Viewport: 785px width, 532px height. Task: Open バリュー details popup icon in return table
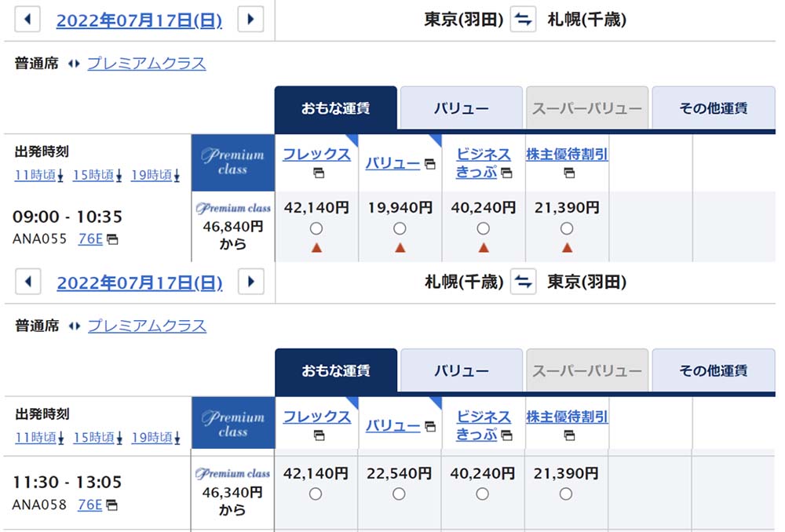tap(430, 426)
